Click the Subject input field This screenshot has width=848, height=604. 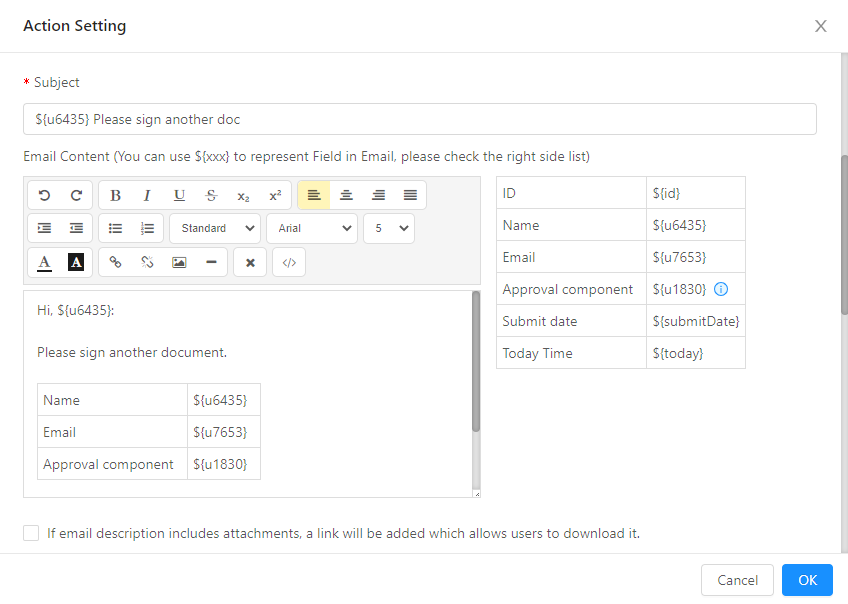[x=420, y=119]
